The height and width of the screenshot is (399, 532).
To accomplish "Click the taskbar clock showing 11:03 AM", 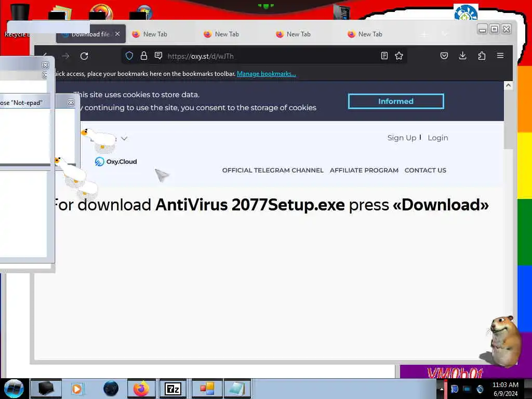I will pos(505,389).
